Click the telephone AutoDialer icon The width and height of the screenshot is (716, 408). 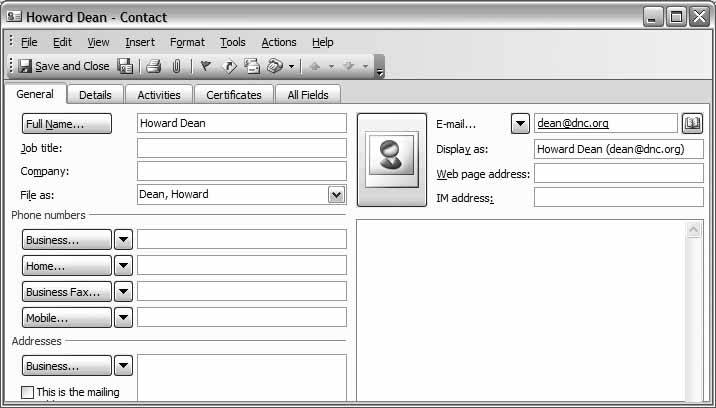coord(274,67)
